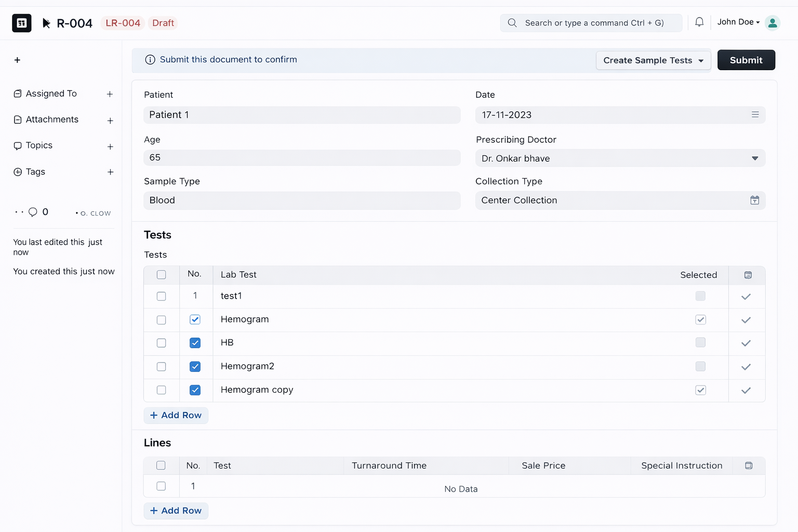The width and height of the screenshot is (798, 532).
Task: Focus the search or command bar
Action: pyautogui.click(x=591, y=23)
